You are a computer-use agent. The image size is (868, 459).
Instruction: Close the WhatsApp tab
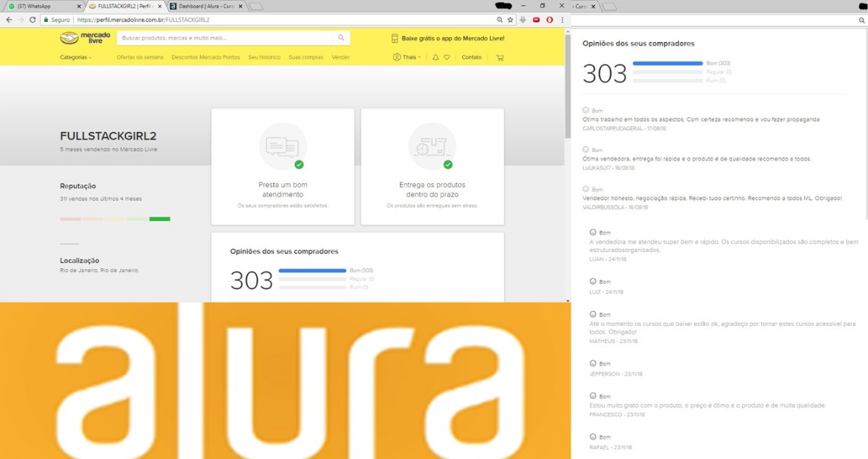78,6
